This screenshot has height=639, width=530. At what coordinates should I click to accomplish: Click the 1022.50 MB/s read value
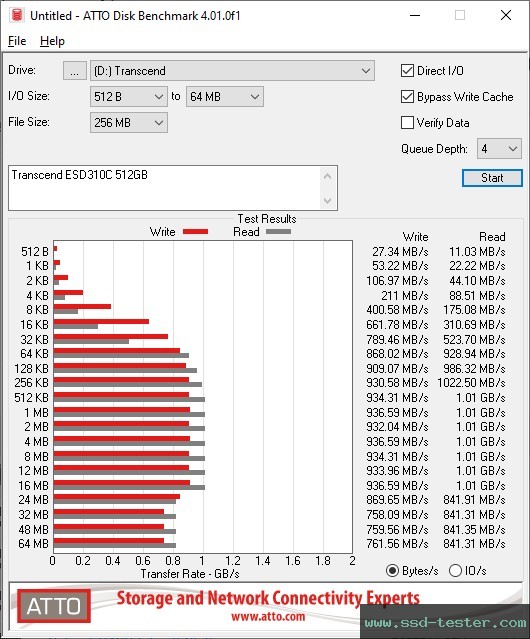point(471,383)
